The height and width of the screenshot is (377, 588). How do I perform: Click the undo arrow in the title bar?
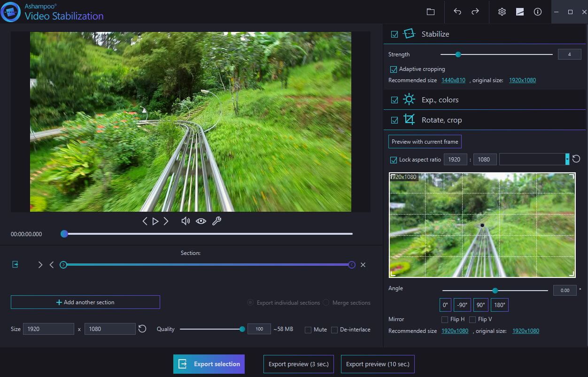[x=457, y=12]
